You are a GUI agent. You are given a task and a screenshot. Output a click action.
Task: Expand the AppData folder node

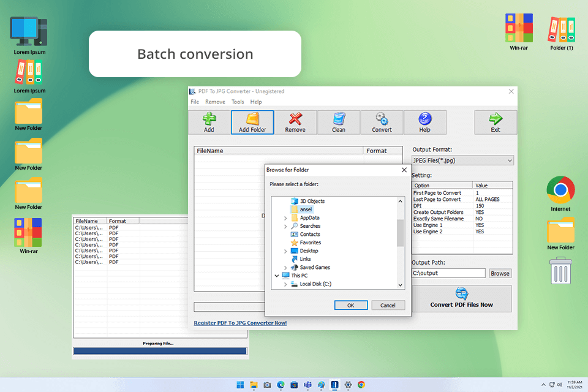[285, 218]
